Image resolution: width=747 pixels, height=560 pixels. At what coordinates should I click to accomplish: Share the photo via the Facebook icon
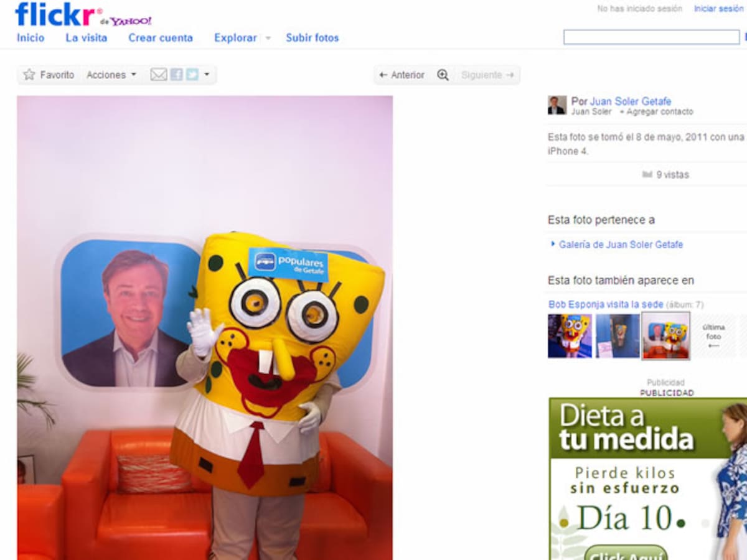176,75
